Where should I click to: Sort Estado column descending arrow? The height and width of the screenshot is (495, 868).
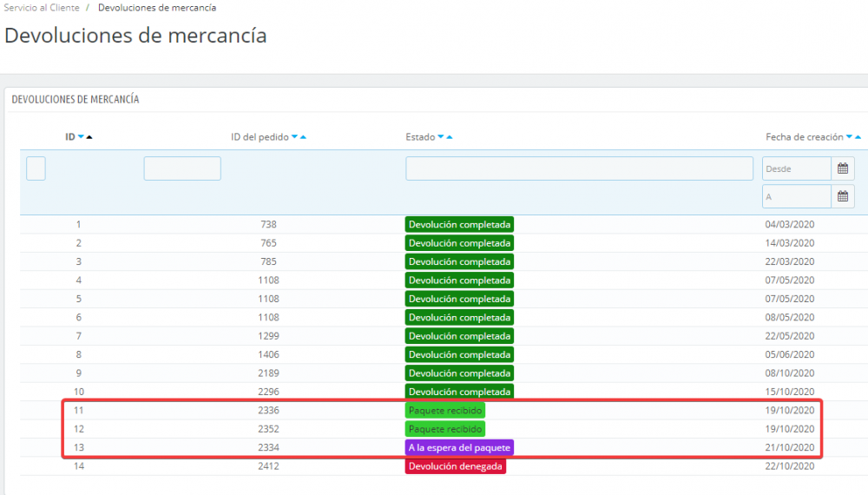(441, 136)
